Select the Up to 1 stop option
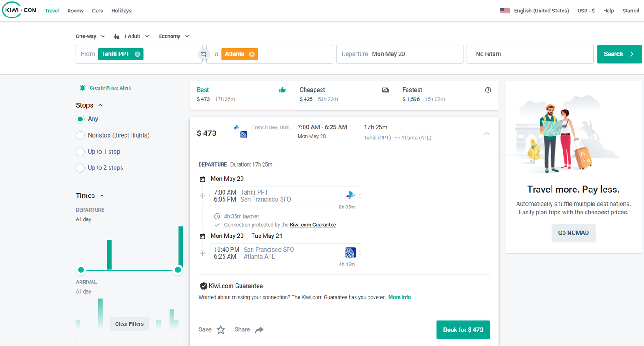Screen dimensions: 644x346 pos(80,151)
